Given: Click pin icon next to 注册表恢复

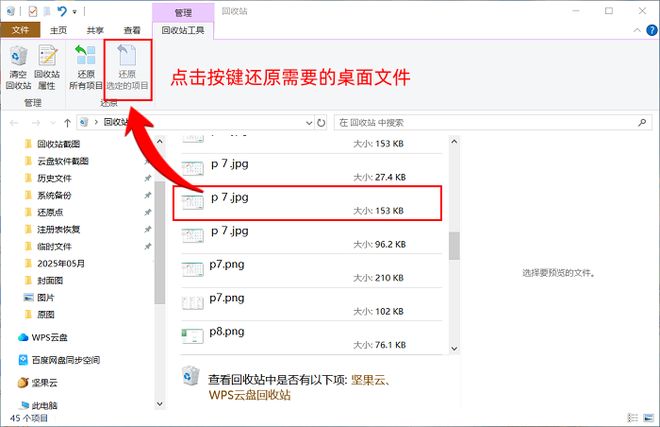Looking at the screenshot, I should pos(148,229).
